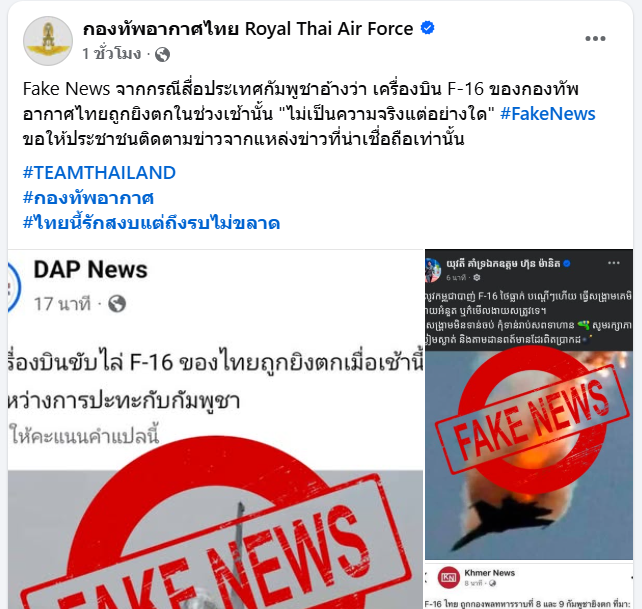Open the large DAP News screenshot image
This screenshot has height=609, width=642.
215,429
